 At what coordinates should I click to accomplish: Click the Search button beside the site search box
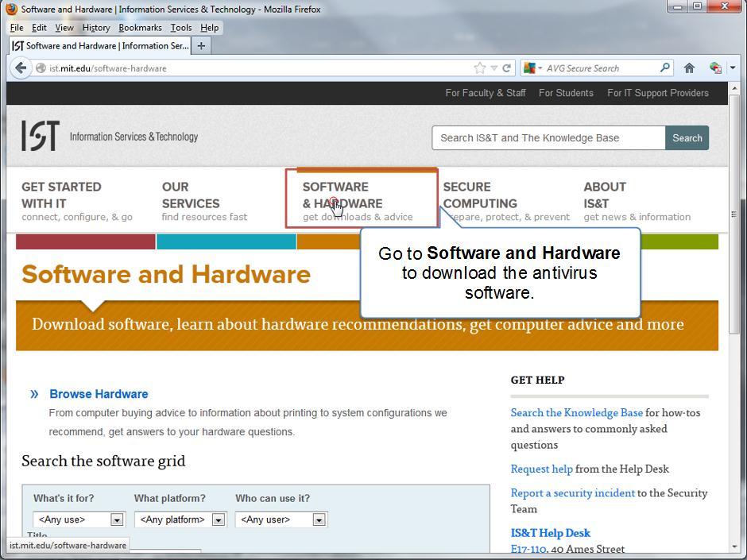click(x=687, y=138)
